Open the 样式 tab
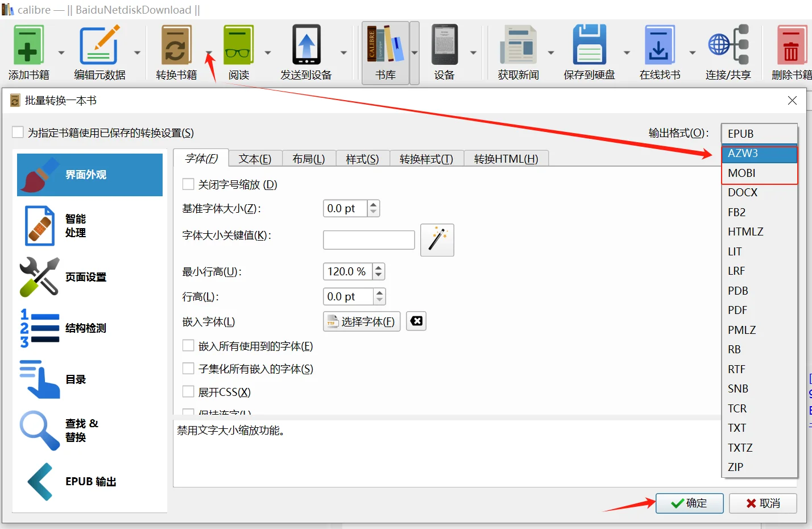 [x=362, y=159]
